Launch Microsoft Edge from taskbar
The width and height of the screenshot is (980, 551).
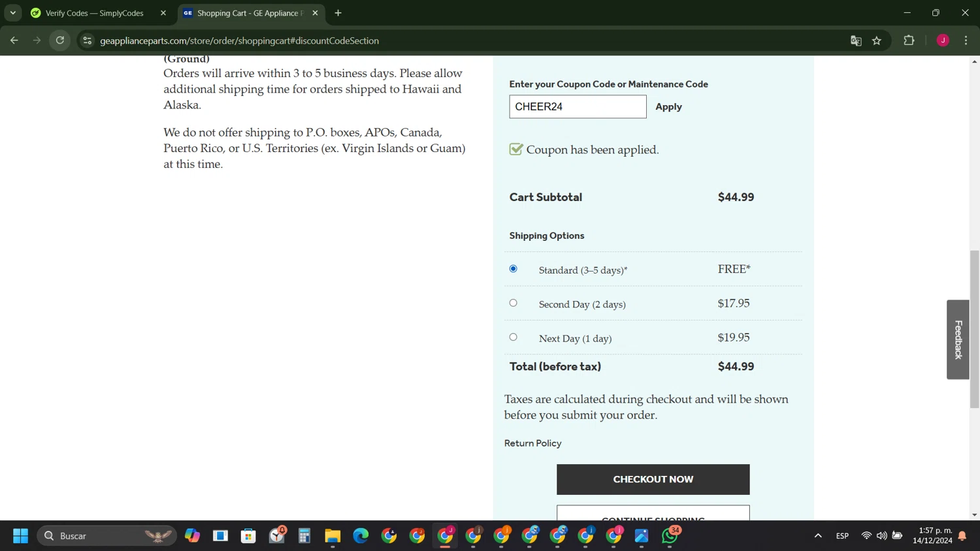pyautogui.click(x=361, y=536)
